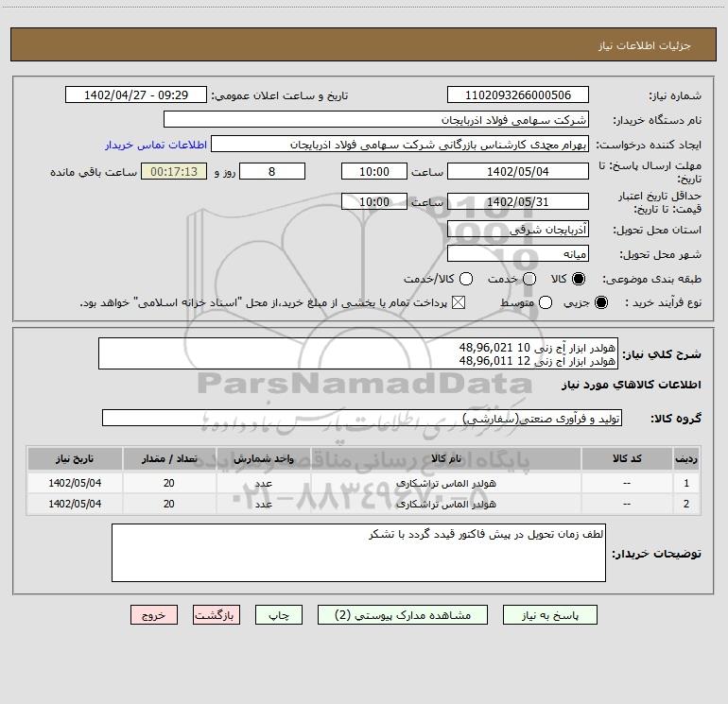Click row 2 unit عدد cell
Screen dimensions: 728x704
[263, 504]
